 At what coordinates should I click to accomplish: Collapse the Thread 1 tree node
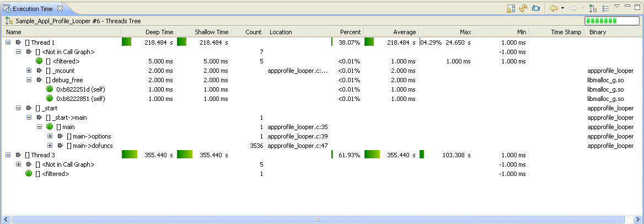click(x=8, y=42)
